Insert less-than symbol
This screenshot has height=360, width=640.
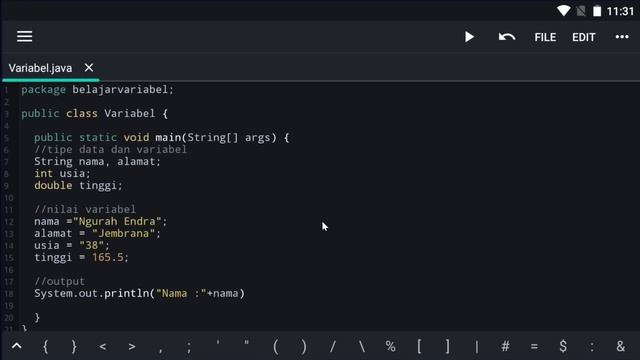(102, 347)
